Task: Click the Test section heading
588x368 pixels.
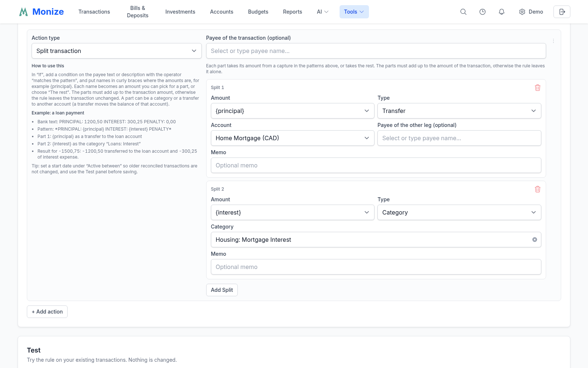Action: click(x=34, y=350)
